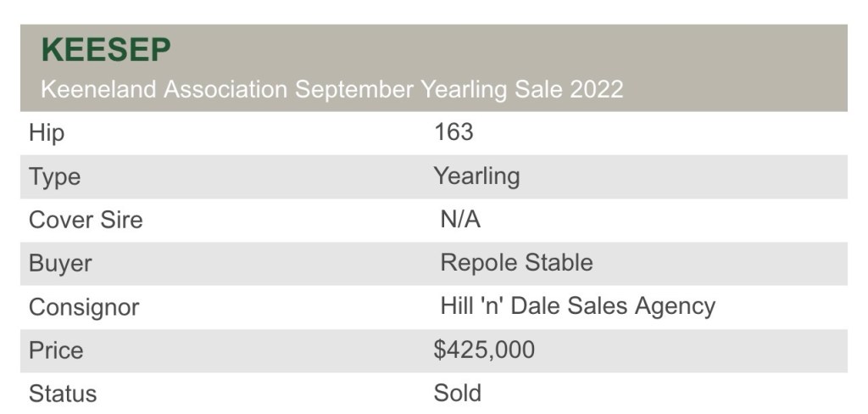The height and width of the screenshot is (414, 868).
Task: Click the Hip row label
Action: (47, 132)
